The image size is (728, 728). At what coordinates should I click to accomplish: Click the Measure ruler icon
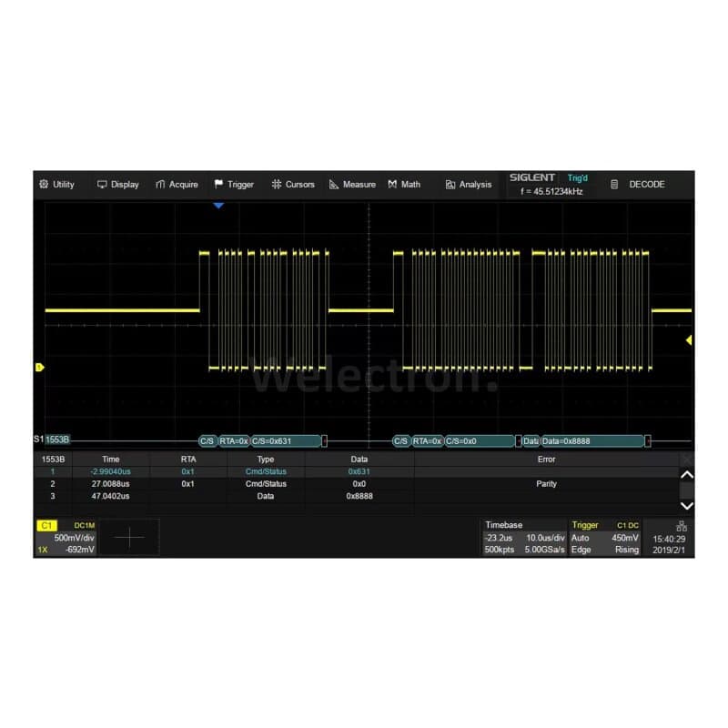pyautogui.click(x=334, y=185)
